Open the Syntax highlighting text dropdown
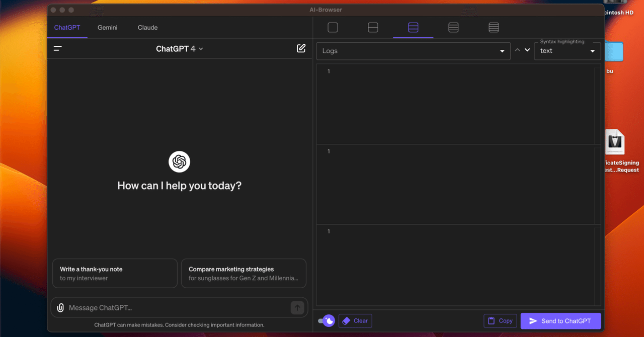The width and height of the screenshot is (644, 337). coord(567,51)
